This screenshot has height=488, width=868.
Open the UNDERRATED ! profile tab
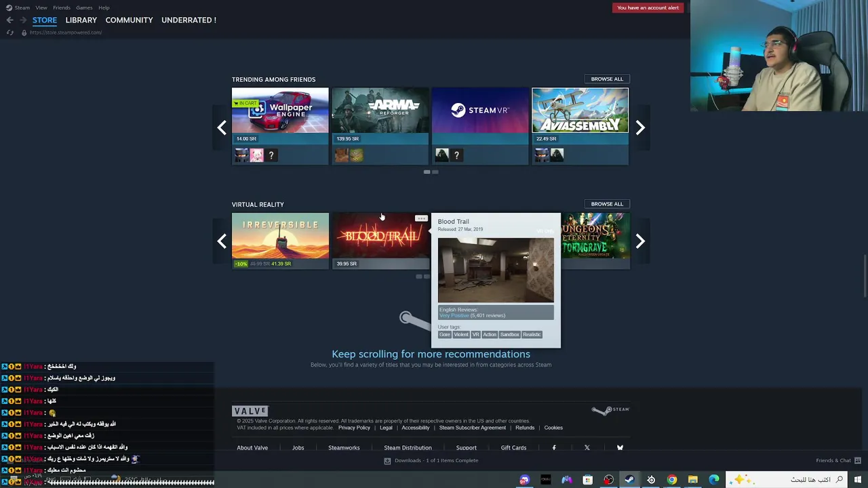tap(189, 20)
